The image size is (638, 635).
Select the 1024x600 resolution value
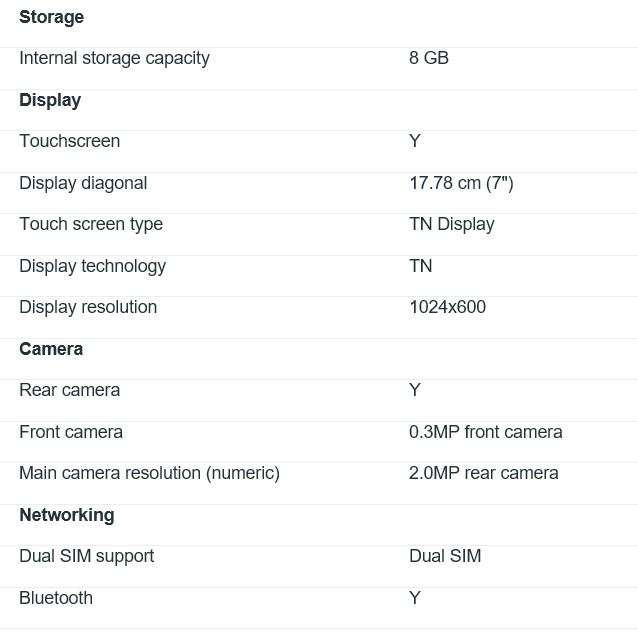pos(448,307)
